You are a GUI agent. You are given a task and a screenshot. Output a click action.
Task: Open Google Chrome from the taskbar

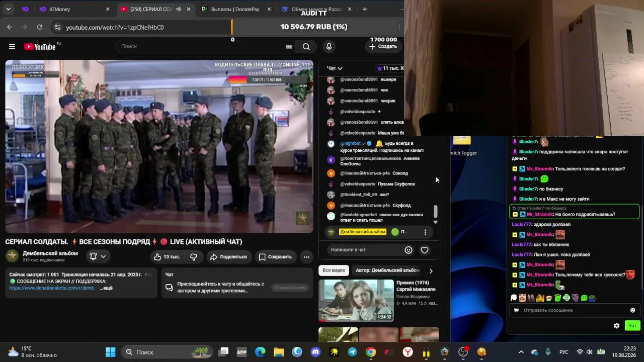coord(371,352)
